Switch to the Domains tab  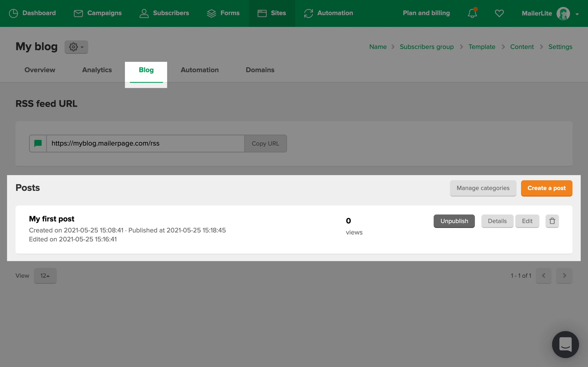pos(260,70)
